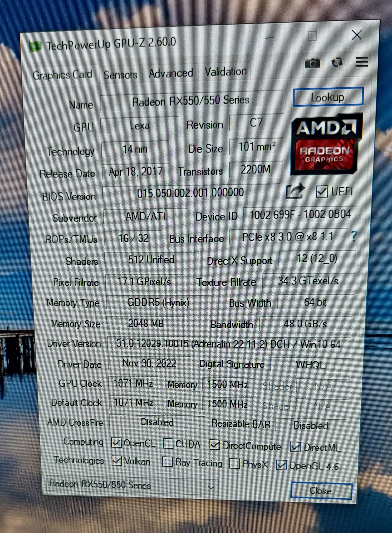Screen dimensions: 392x533
Task: Click the screenshot camera icon
Action: [312, 63]
